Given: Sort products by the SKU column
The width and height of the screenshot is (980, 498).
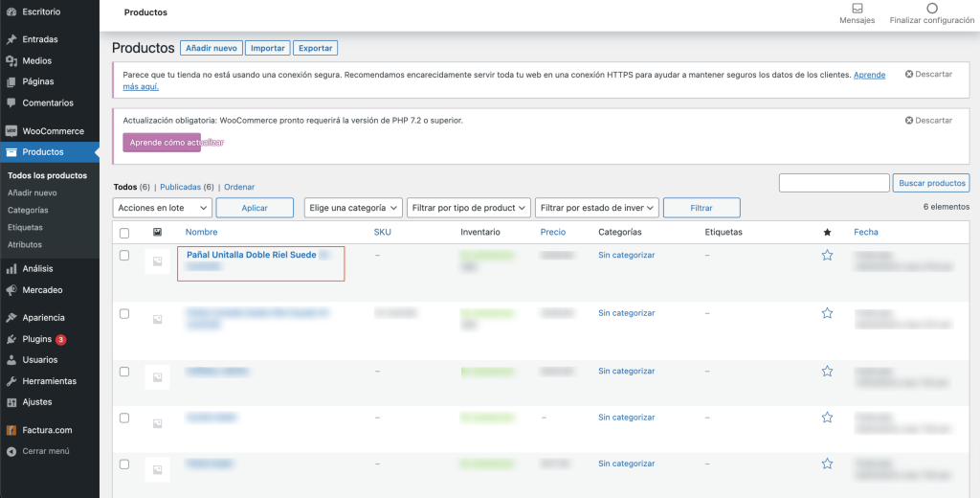Looking at the screenshot, I should pyautogui.click(x=382, y=232).
